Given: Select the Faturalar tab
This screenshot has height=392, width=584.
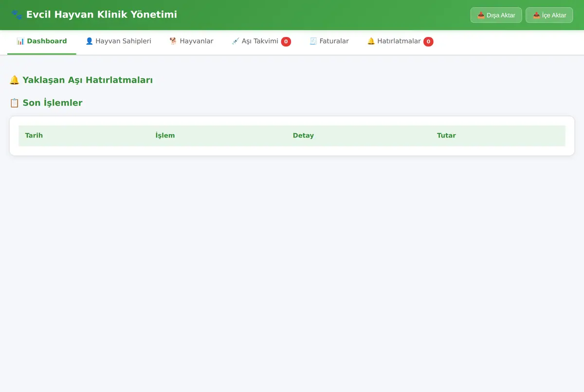Looking at the screenshot, I should [x=329, y=41].
